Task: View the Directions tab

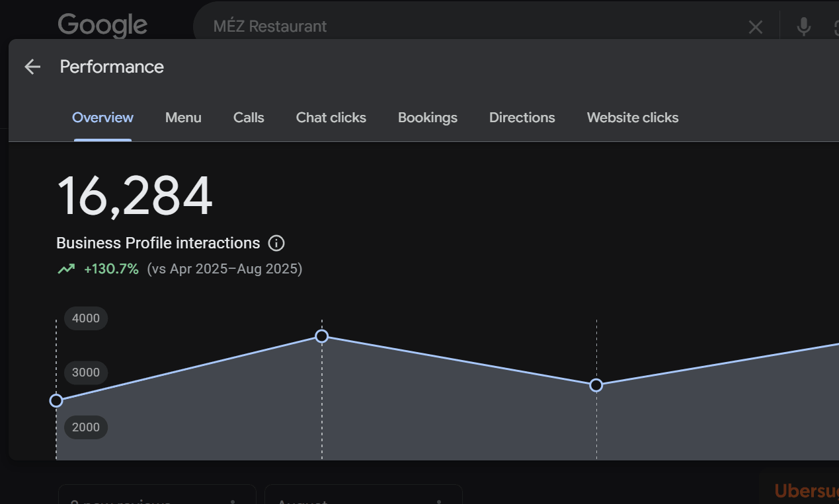Action: coord(522,118)
